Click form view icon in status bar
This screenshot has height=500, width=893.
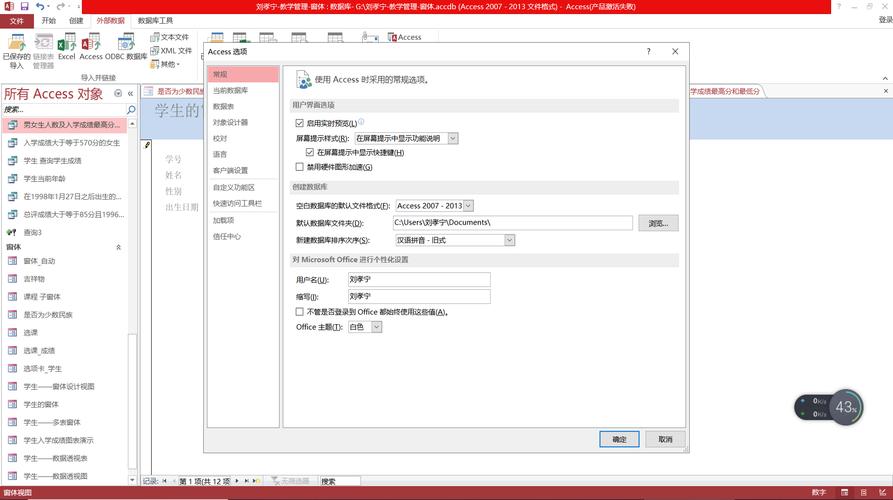[x=845, y=493]
